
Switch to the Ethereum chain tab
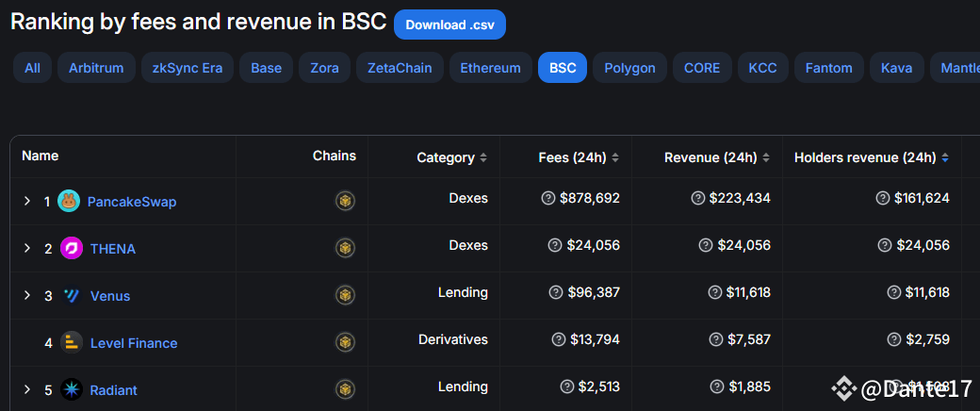(x=491, y=68)
